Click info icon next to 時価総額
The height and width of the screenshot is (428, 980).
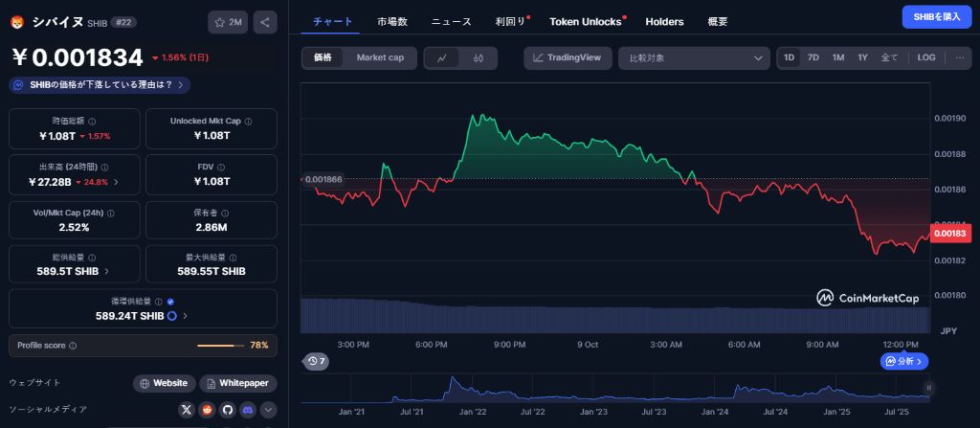[92, 122]
